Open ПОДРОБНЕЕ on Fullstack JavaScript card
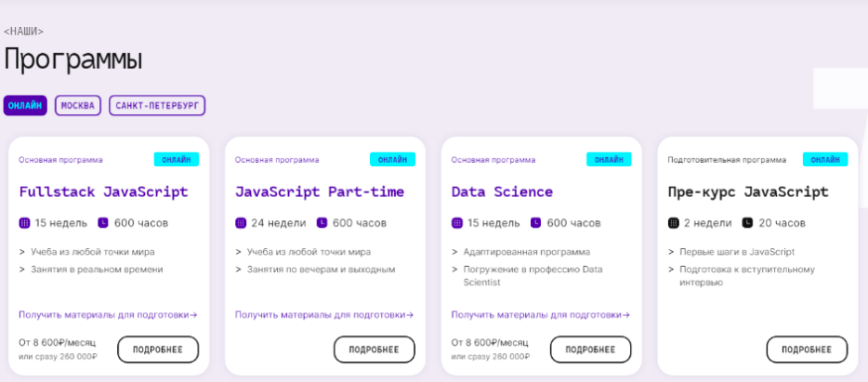 click(x=158, y=349)
